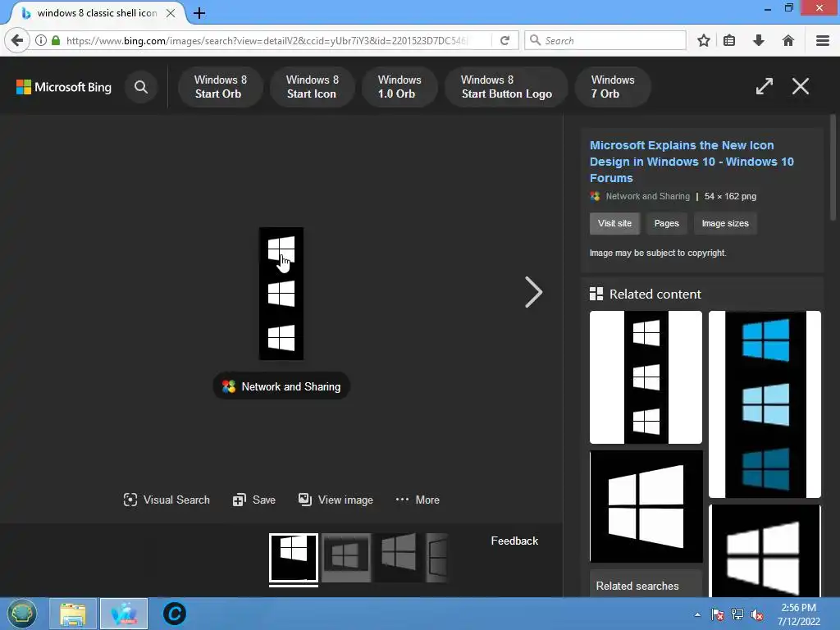840x630 pixels.
Task: Open site information icon in address bar
Action: (x=41, y=40)
